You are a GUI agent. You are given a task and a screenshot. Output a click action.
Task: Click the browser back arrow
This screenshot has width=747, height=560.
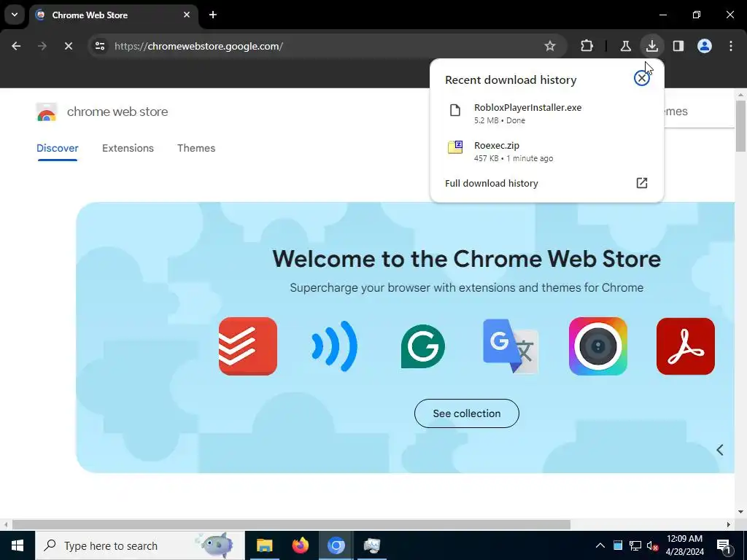pyautogui.click(x=16, y=46)
